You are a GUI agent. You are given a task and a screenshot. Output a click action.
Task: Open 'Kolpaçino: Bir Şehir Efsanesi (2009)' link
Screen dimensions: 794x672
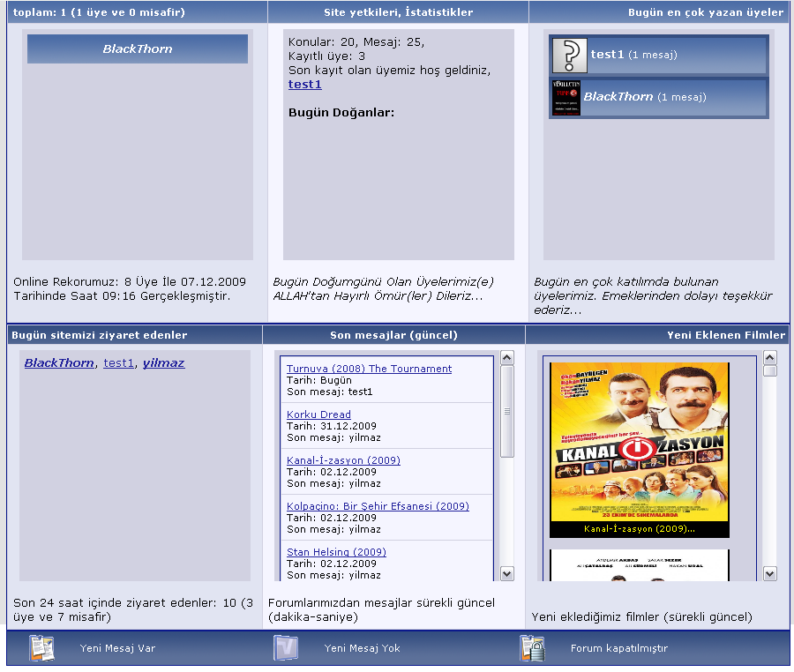coord(378,506)
